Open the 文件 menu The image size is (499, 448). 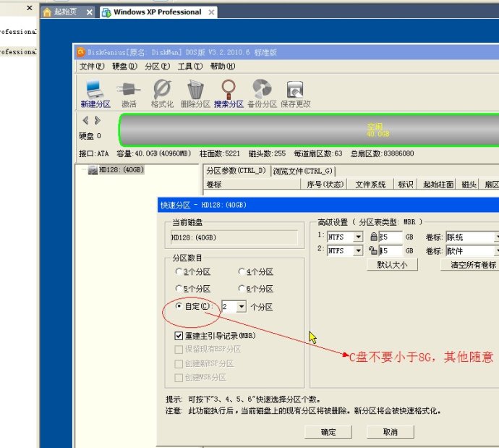92,67
